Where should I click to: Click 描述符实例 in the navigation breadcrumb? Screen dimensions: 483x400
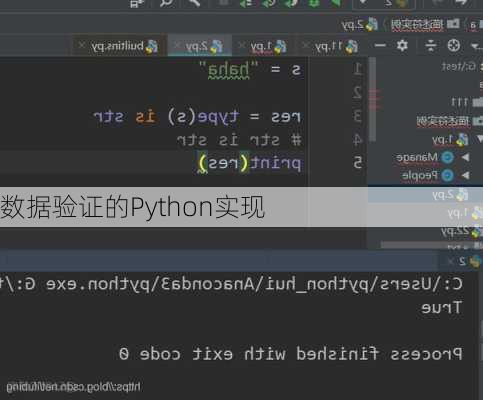click(x=425, y=25)
